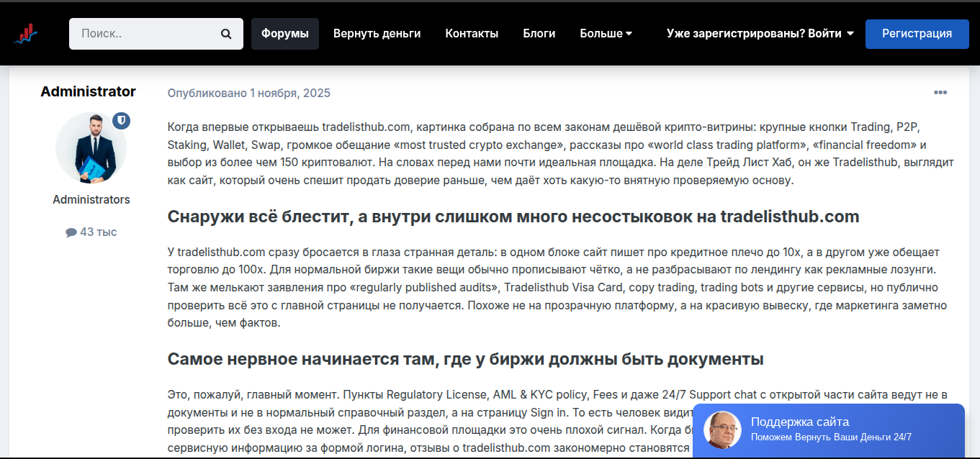Viewport: 980px width, 459px height.
Task: Open the Поддержка сайта chat widget
Action: [x=829, y=430]
